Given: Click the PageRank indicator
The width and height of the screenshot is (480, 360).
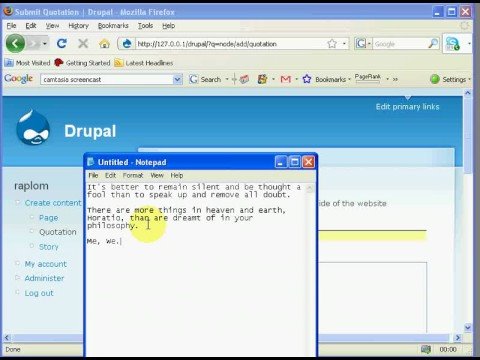Looking at the screenshot, I should click(x=367, y=78).
